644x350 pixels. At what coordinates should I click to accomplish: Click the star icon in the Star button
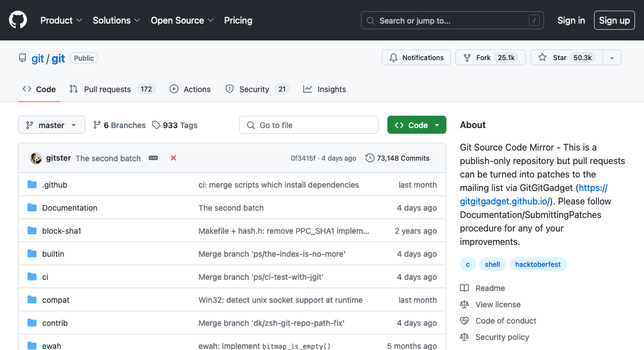click(x=542, y=57)
